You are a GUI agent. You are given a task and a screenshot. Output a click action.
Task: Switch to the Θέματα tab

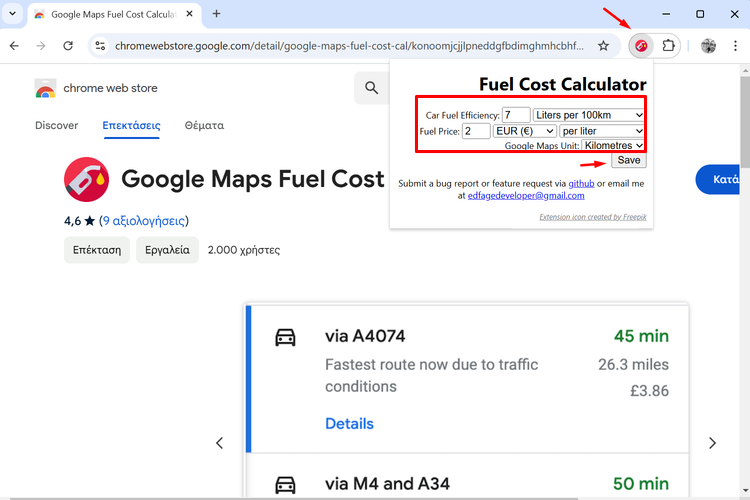pyautogui.click(x=204, y=125)
